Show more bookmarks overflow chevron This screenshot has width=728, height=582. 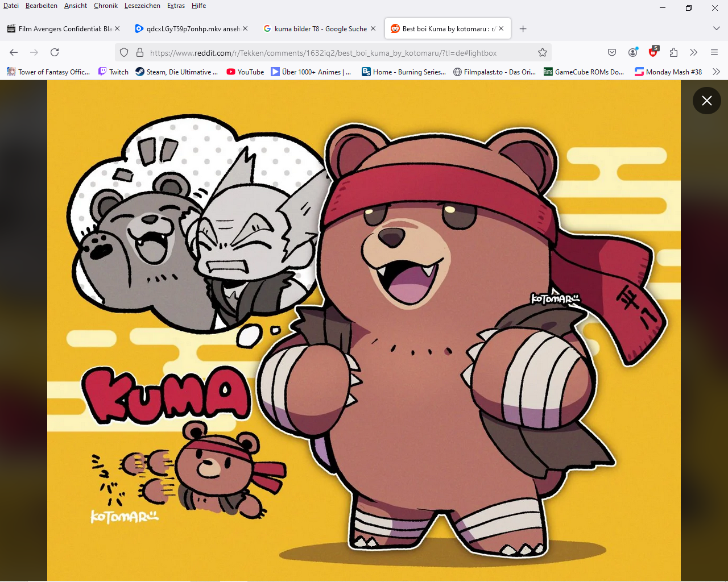click(x=716, y=72)
